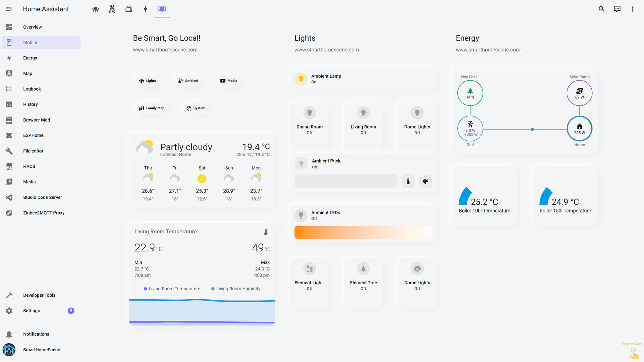Click the ESPHome chip icon in the sidebar
Screen dimensions: 644x362
(9, 135)
